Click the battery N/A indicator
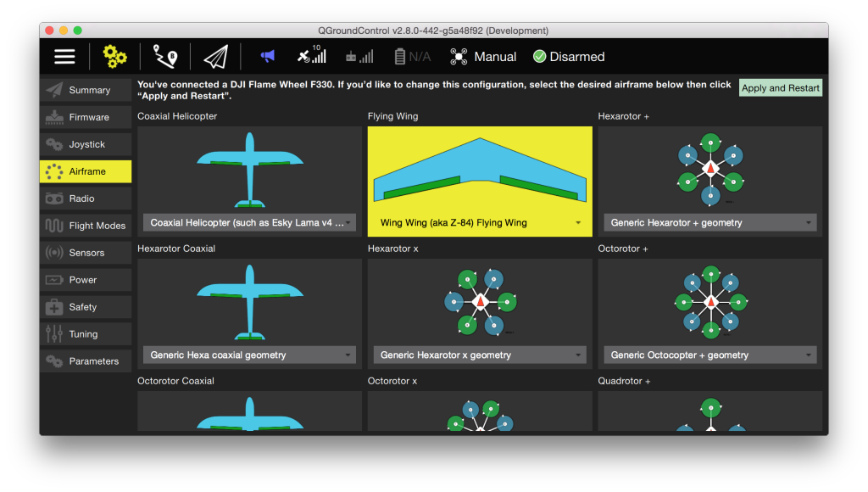This screenshot has height=492, width=868. coord(413,57)
